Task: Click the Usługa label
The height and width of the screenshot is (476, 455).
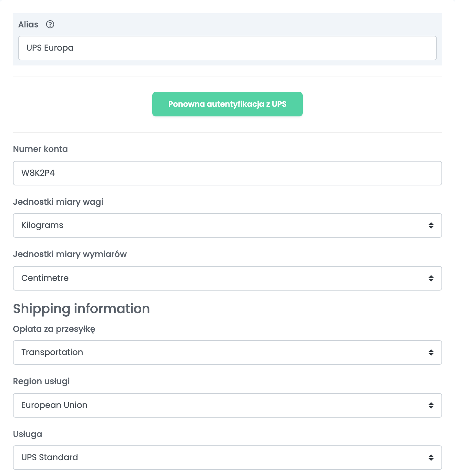Action: pyautogui.click(x=27, y=434)
